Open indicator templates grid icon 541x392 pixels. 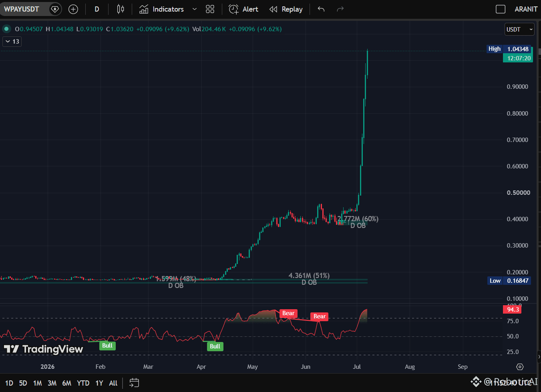click(x=210, y=9)
